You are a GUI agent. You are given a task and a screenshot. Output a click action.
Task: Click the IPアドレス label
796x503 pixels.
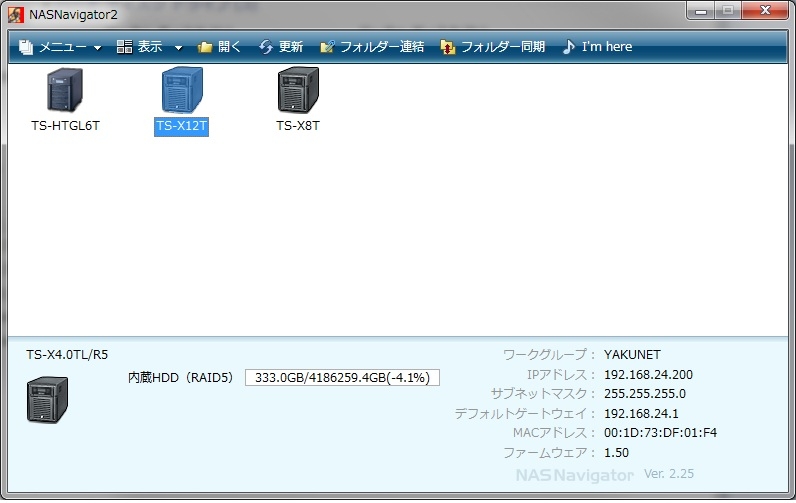click(560, 375)
